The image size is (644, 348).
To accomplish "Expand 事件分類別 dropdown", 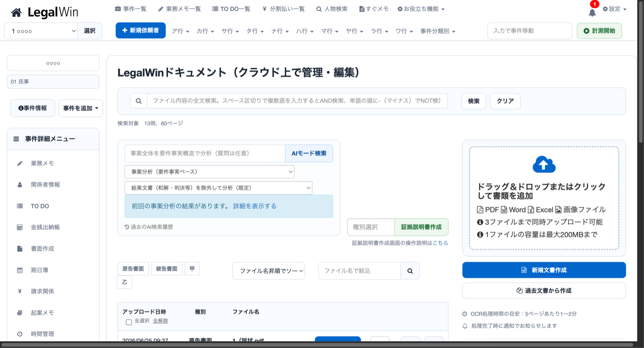I will [438, 31].
